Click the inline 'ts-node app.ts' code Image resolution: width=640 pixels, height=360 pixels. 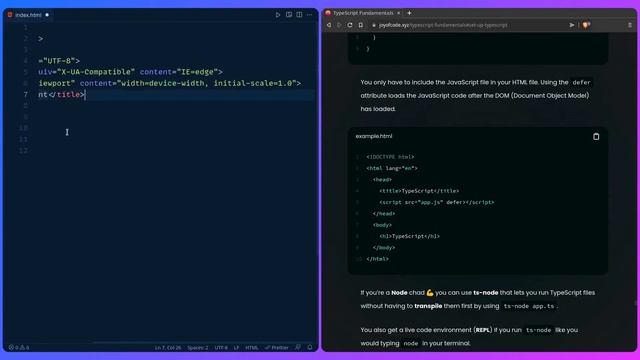pos(529,306)
